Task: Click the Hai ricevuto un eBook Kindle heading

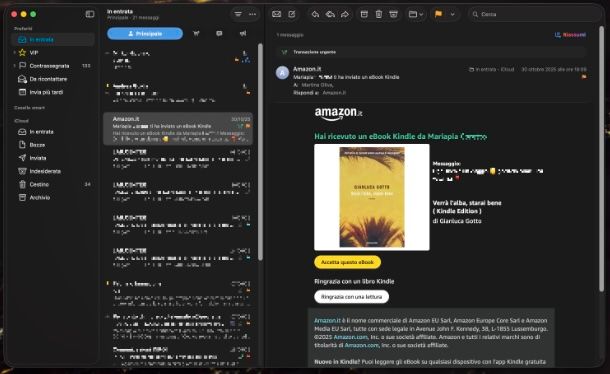Action: click(400, 136)
